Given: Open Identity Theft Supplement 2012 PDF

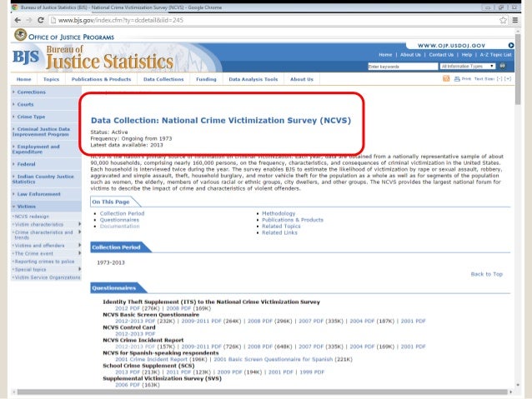Looking at the screenshot, I should (128, 308).
